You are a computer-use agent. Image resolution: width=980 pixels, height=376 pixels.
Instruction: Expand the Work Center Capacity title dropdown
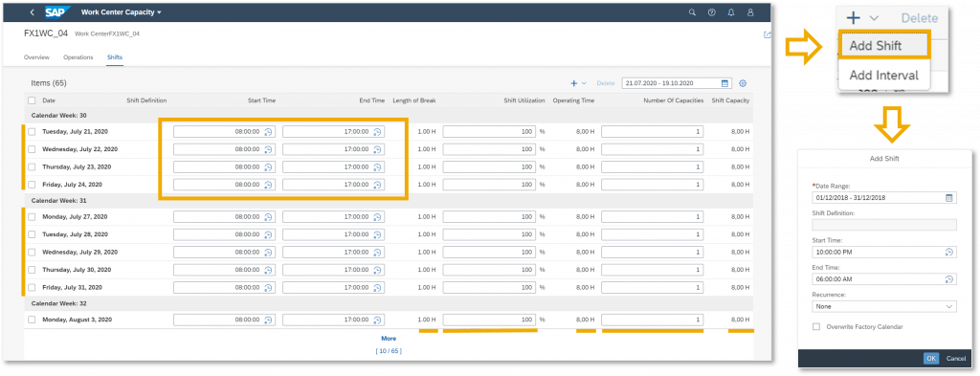[x=159, y=12]
